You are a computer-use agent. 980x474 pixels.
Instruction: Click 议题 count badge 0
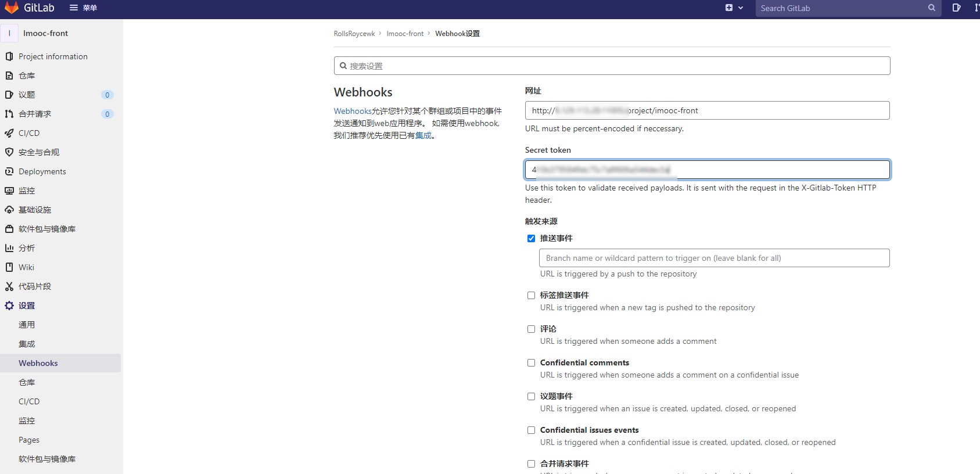pos(107,95)
